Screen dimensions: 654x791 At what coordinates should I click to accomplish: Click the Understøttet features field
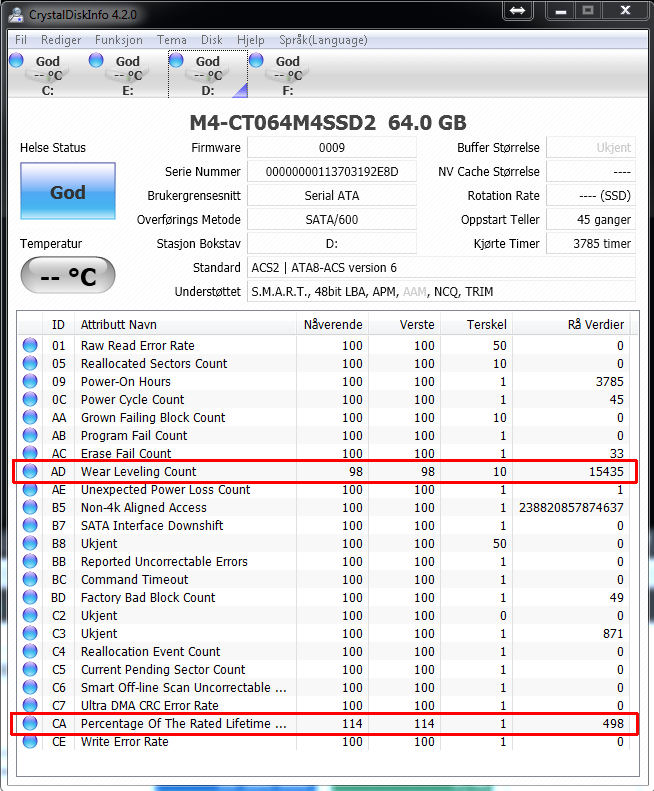[x=441, y=292]
